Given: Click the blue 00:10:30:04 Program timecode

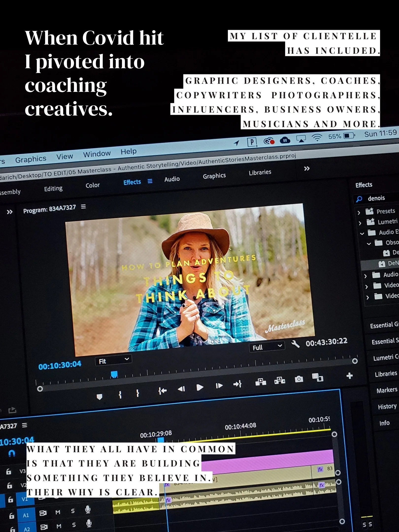Looking at the screenshot, I should click(60, 366).
